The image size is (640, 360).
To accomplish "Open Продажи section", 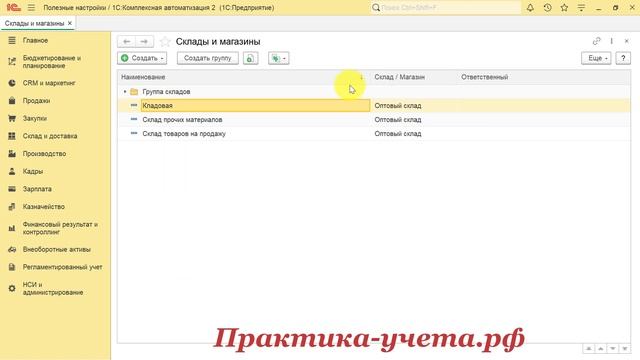I will 36,100.
